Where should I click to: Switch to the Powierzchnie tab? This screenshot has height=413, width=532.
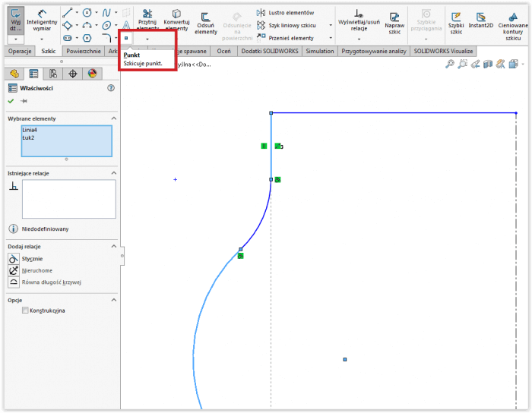[84, 51]
